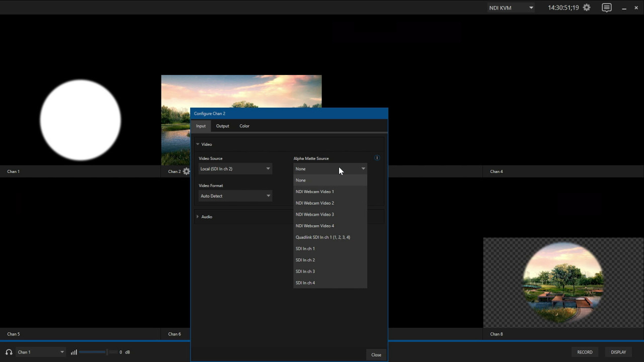Select the Chan 8 circular keyed preview
The height and width of the screenshot is (362, 644).
coord(563,283)
